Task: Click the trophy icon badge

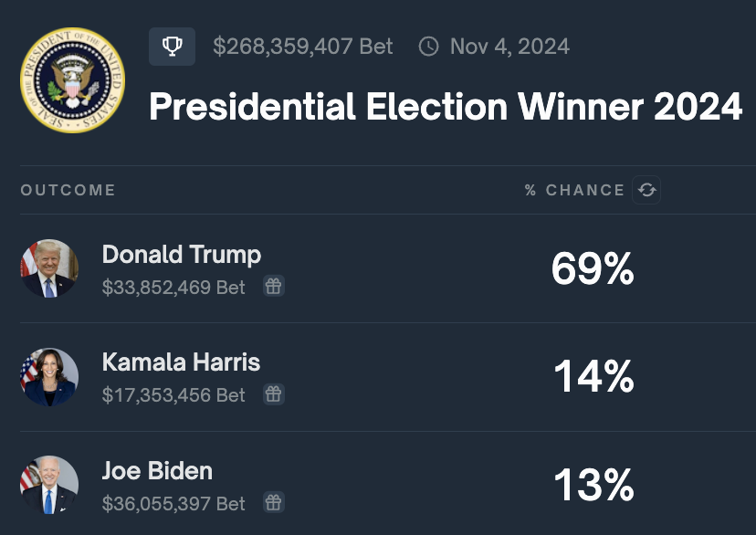Action: pos(172,47)
